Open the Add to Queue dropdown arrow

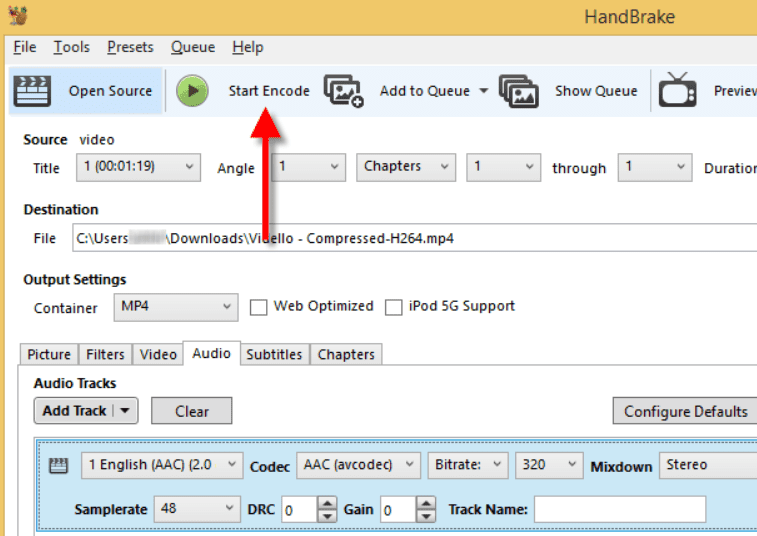click(483, 91)
